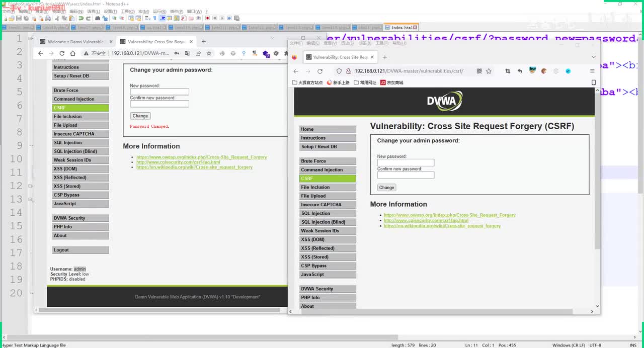Open Firefox hamburger application menu

tap(592, 71)
